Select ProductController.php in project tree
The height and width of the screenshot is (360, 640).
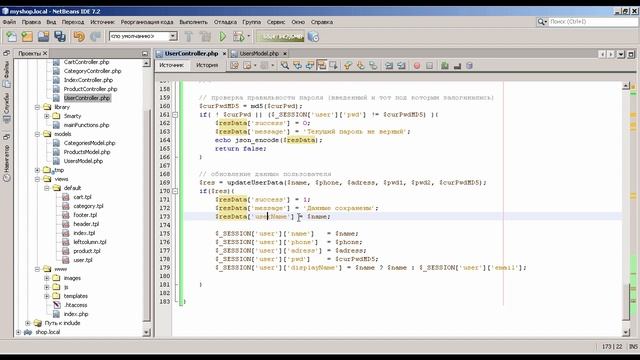(90, 89)
